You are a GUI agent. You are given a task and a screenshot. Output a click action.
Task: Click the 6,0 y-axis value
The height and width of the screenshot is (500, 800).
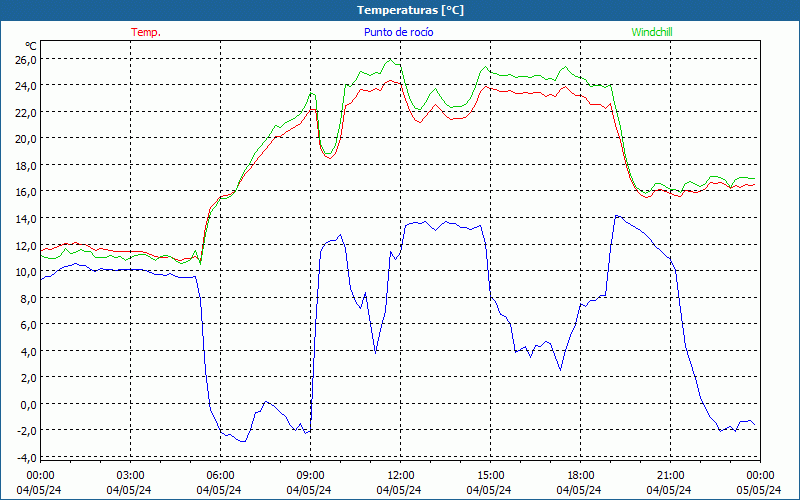coord(29,324)
